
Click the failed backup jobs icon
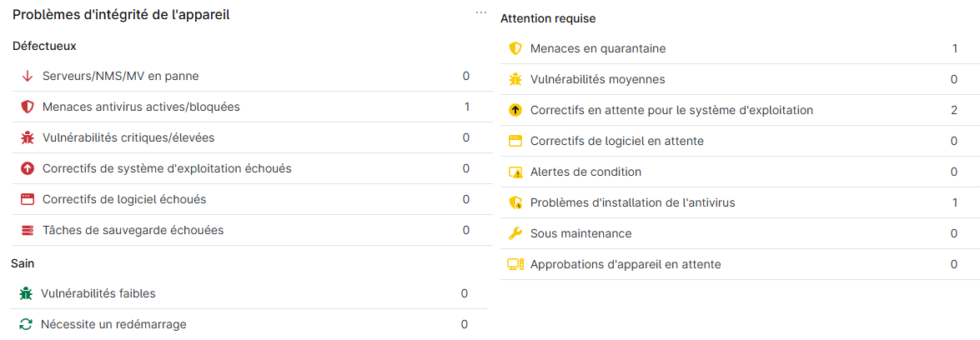pos(27,230)
